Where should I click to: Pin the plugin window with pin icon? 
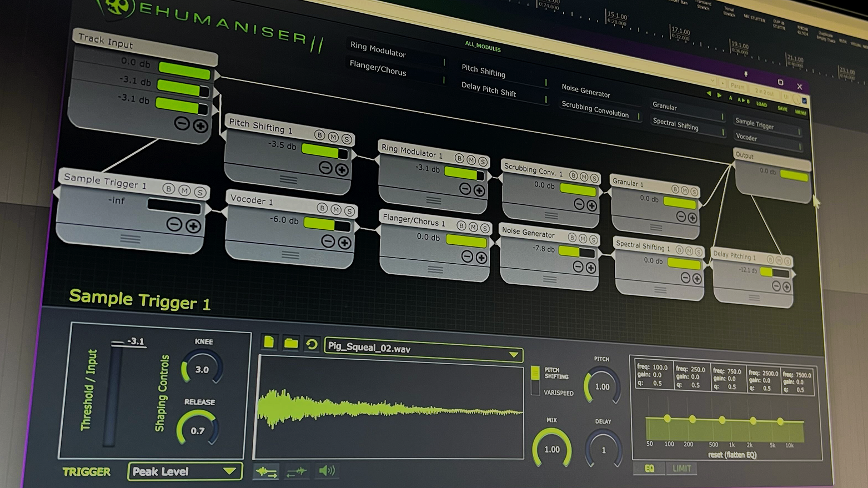click(746, 74)
